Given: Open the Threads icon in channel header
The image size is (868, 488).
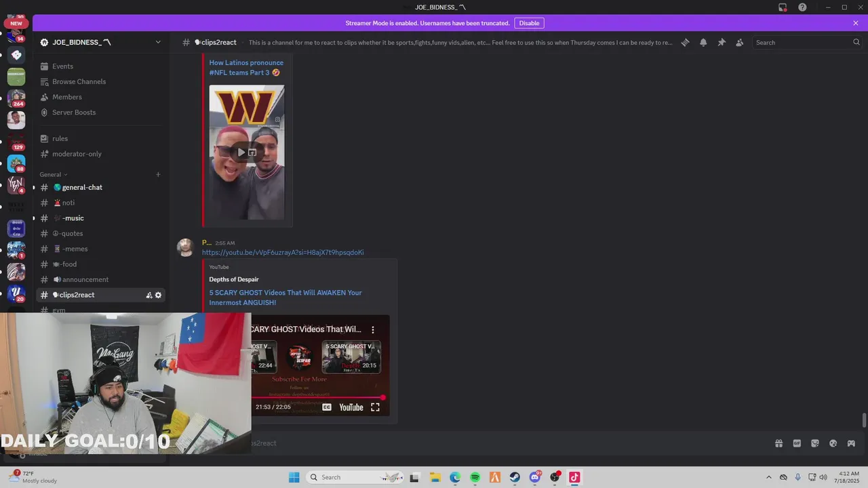Looking at the screenshot, I should click(x=686, y=42).
